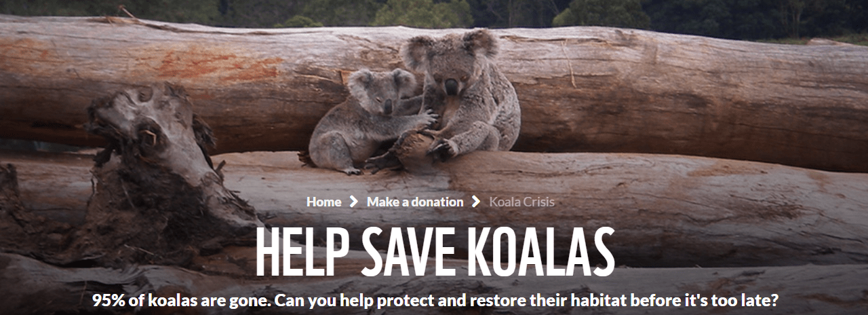This screenshot has width=868, height=315.
Task: Click the green trees in the background
Action: (x=434, y=12)
